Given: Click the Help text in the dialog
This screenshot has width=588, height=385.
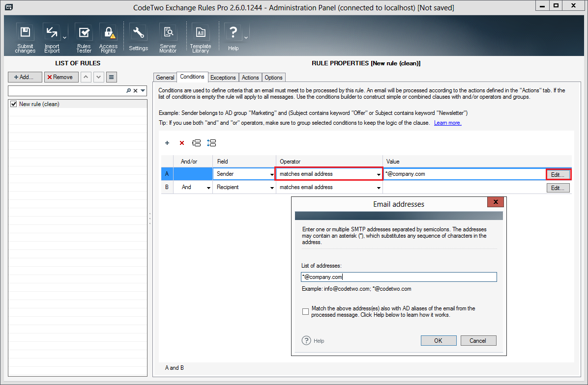Looking at the screenshot, I should (319, 341).
